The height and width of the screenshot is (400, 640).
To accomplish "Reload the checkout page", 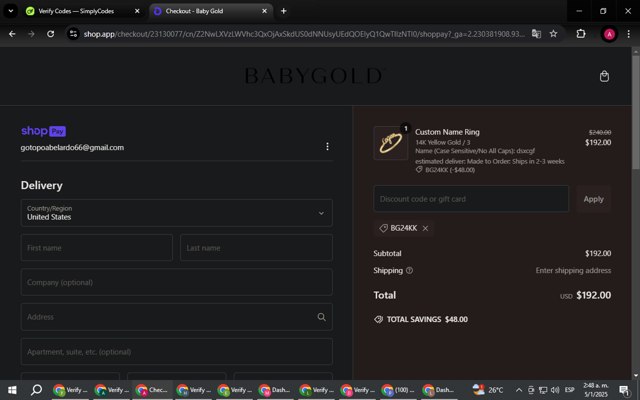I will [50, 34].
